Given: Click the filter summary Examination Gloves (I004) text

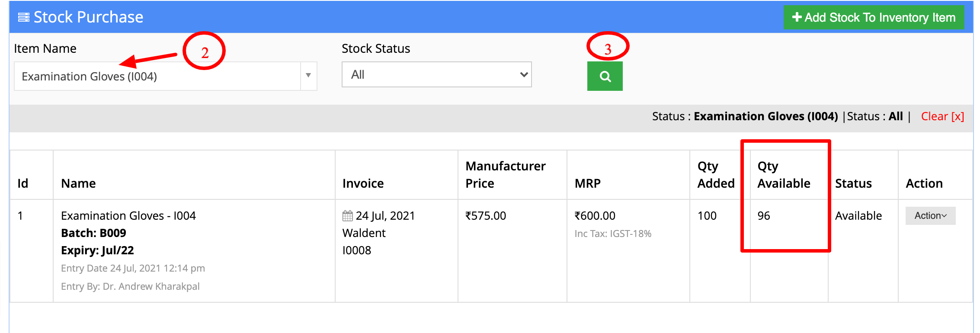Looking at the screenshot, I should point(765,116).
